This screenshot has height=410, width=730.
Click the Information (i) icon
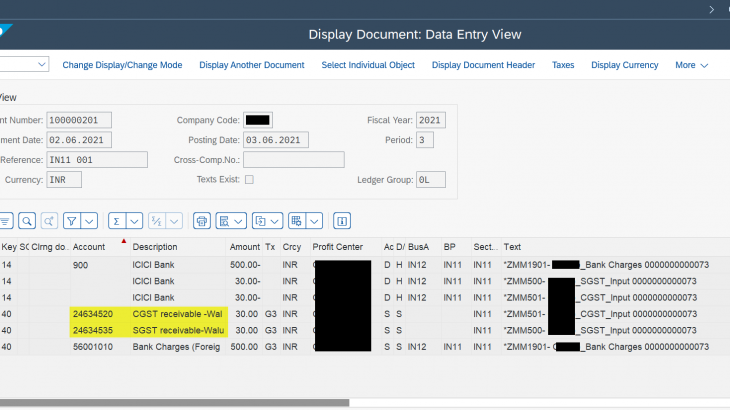tap(342, 221)
